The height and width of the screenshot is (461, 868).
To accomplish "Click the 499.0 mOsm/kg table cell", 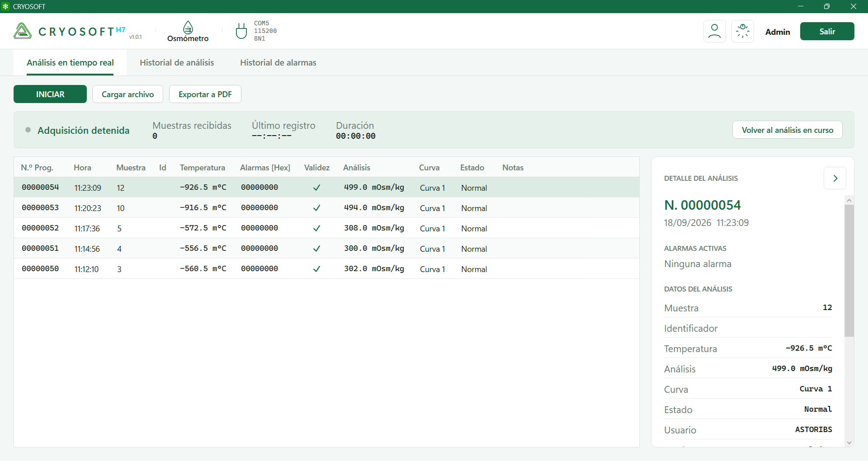I will pyautogui.click(x=374, y=188).
